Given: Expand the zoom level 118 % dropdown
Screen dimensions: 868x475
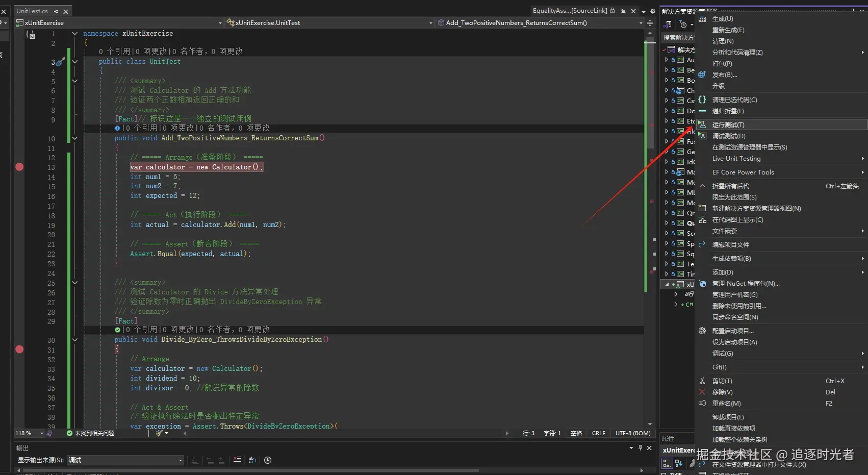Looking at the screenshot, I should pyautogui.click(x=41, y=433).
